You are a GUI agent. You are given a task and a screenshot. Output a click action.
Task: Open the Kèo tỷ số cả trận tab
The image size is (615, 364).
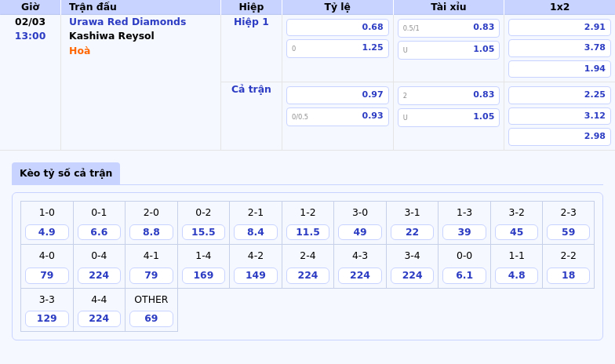66,173
